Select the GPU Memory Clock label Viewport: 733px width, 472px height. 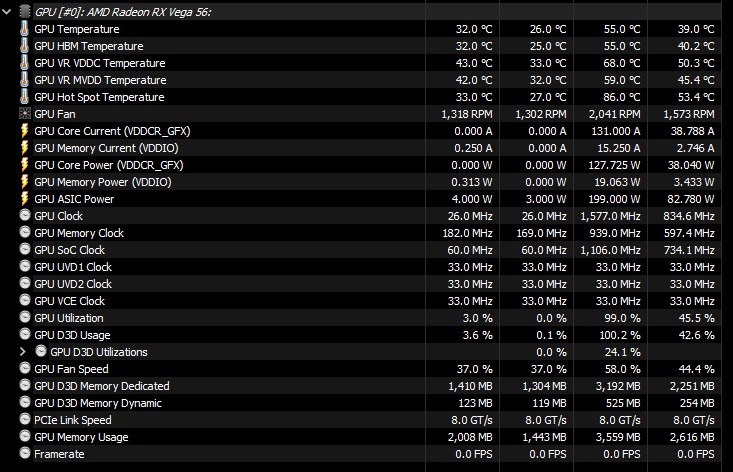pos(79,233)
